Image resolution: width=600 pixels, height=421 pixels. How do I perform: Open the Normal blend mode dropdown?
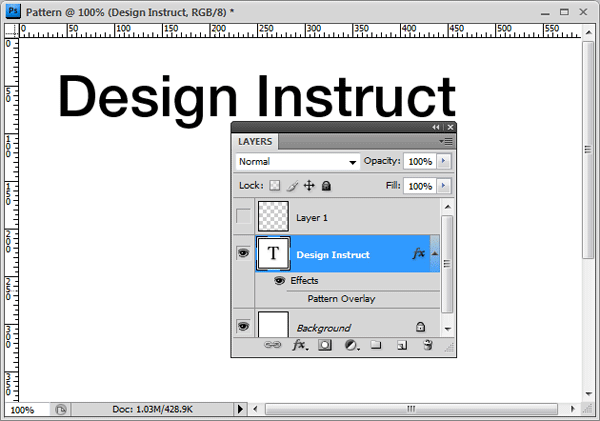coord(297,162)
